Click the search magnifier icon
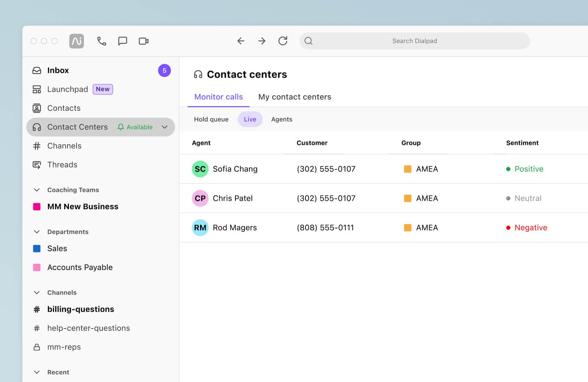The height and width of the screenshot is (382, 588). pos(309,41)
